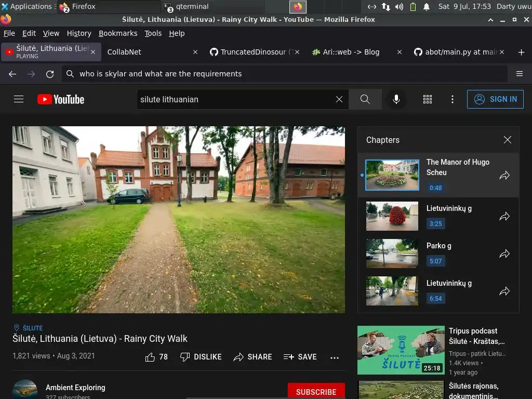
Task: Open the ŠILUTĖ location link
Action: pos(33,328)
